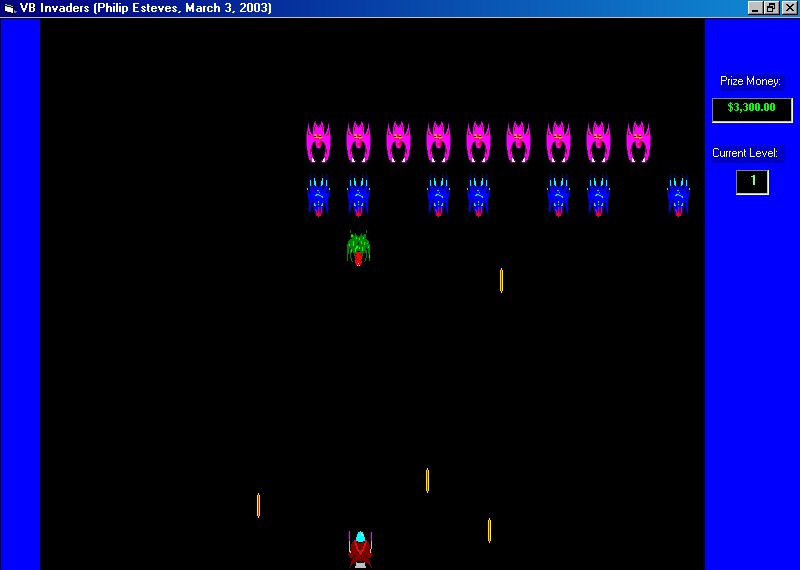800x570 pixels.
Task: Click the "Current Level:" label
Action: tap(745, 153)
